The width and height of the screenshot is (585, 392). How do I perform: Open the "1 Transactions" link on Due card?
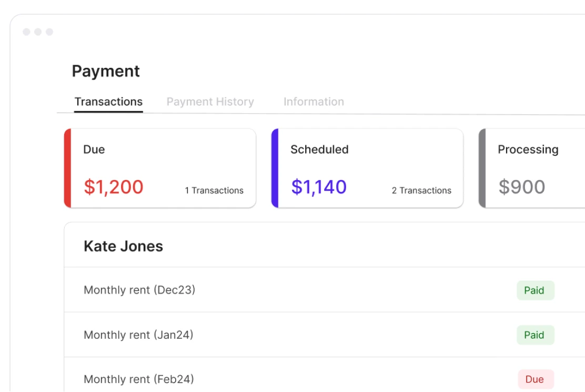pos(214,190)
